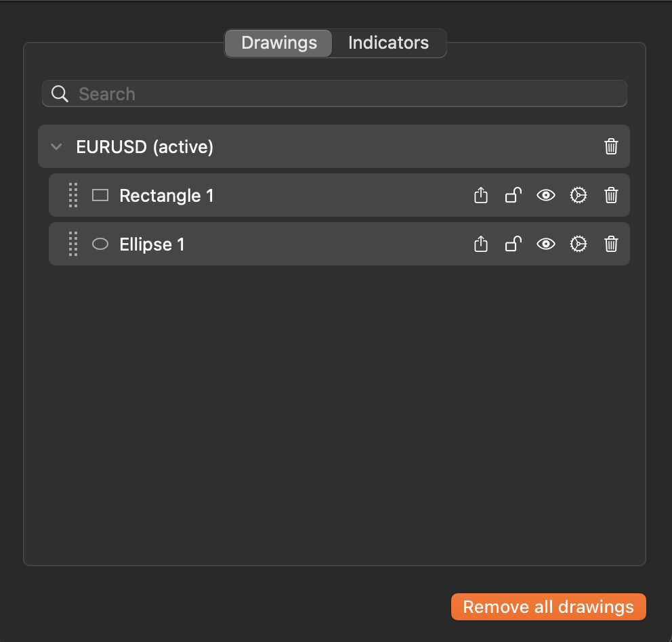
Task: Export the Ellipse 1 drawing
Action: 481,244
